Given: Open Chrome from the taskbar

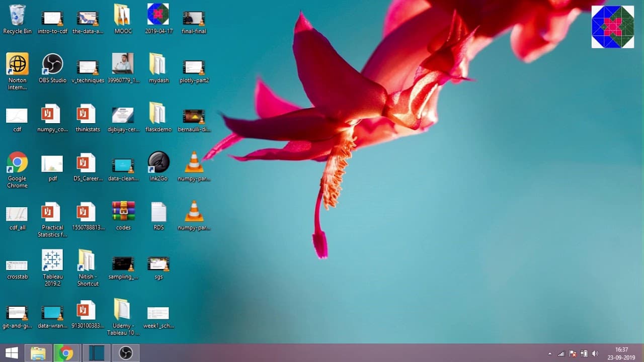Looking at the screenshot, I should pyautogui.click(x=65, y=353).
